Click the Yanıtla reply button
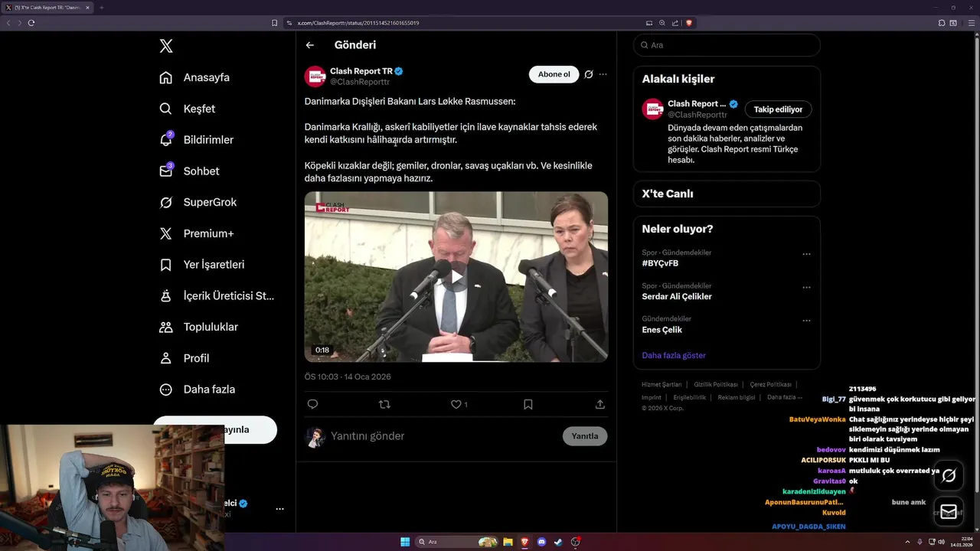The width and height of the screenshot is (980, 551). coord(585,436)
